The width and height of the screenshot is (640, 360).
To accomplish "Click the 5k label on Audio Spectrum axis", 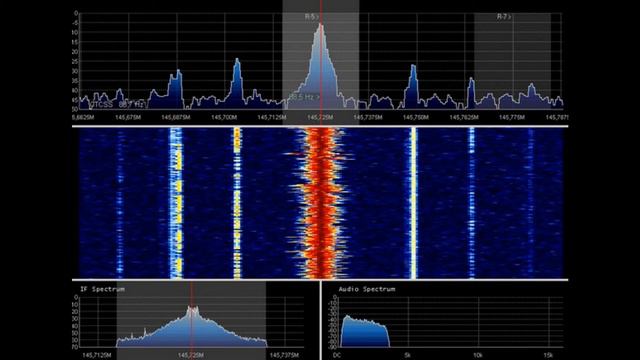I will pyautogui.click(x=407, y=355).
